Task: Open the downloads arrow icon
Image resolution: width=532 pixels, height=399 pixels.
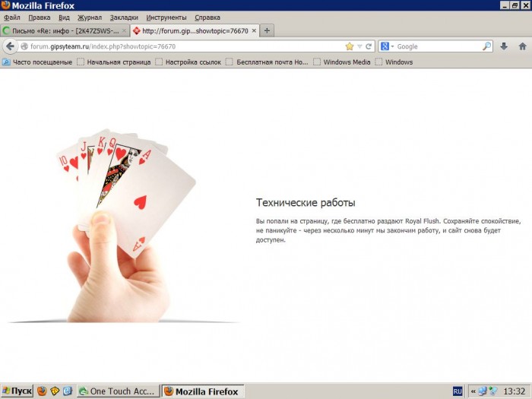Action: pos(504,46)
